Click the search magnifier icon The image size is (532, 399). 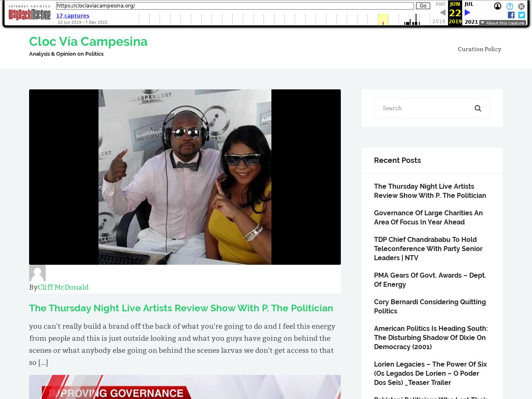coord(478,108)
